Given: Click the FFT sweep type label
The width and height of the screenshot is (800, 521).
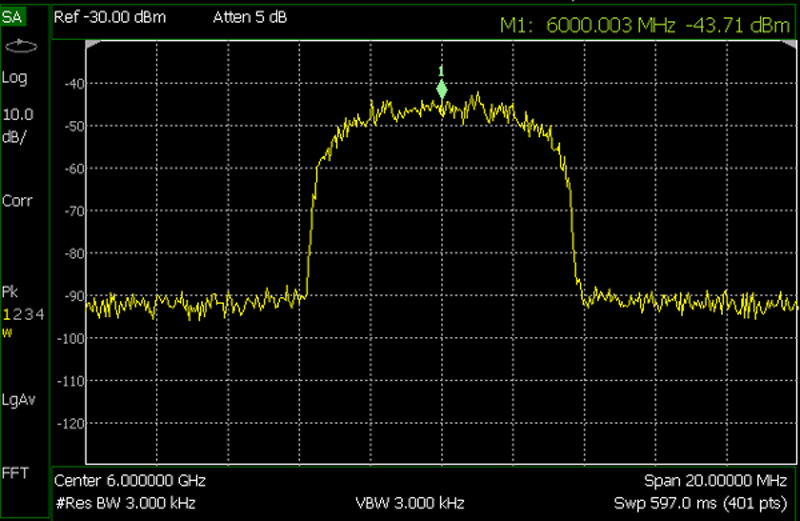Looking at the screenshot, I should [x=15, y=472].
